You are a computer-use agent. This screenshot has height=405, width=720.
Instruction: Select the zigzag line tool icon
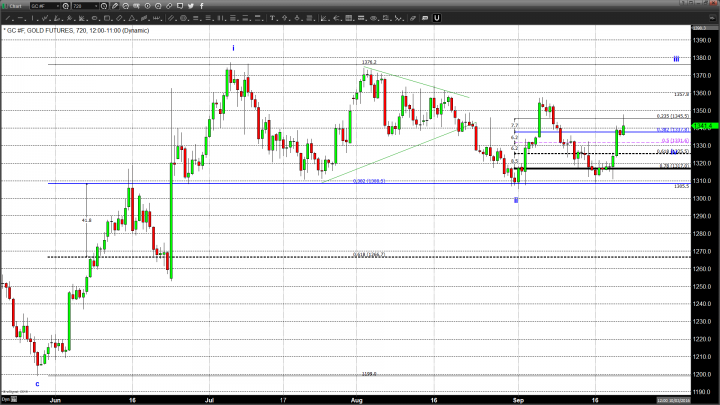click(x=45, y=18)
